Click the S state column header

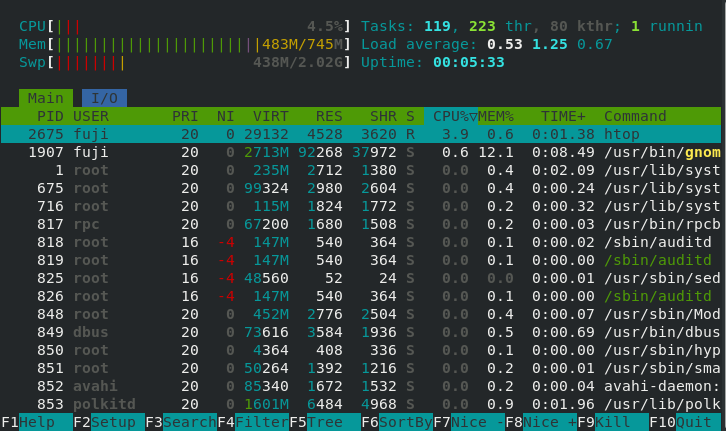(410, 116)
